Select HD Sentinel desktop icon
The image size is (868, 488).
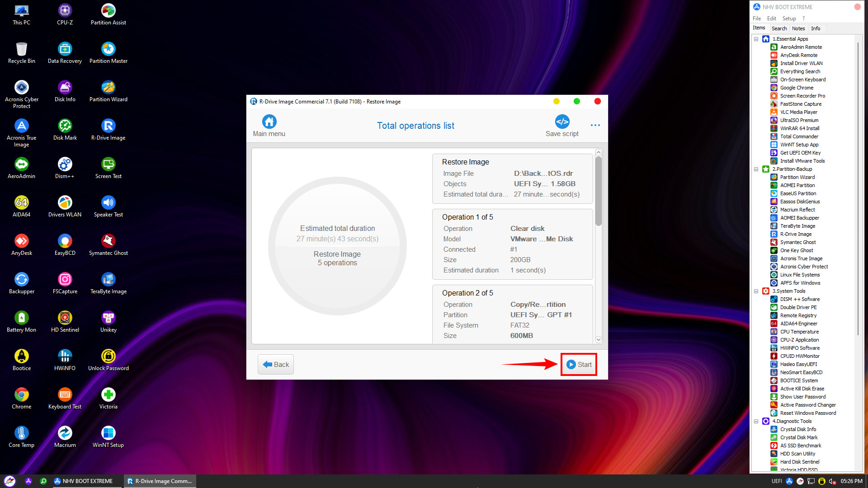[x=65, y=322]
